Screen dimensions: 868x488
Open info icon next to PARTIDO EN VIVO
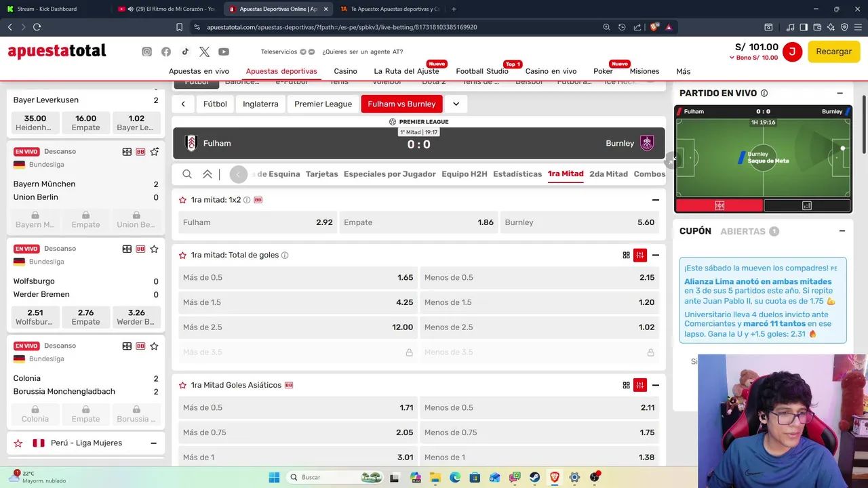point(764,94)
